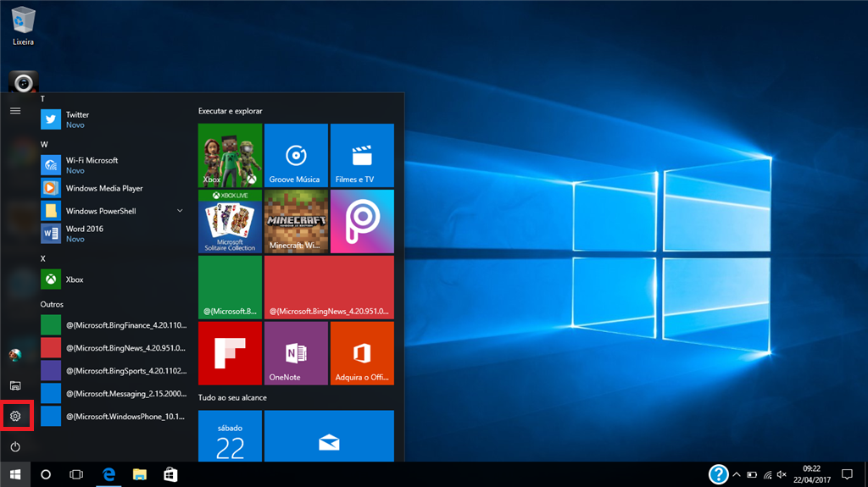The height and width of the screenshot is (487, 868).
Task: Launch Windows Media Player
Action: 114,188
